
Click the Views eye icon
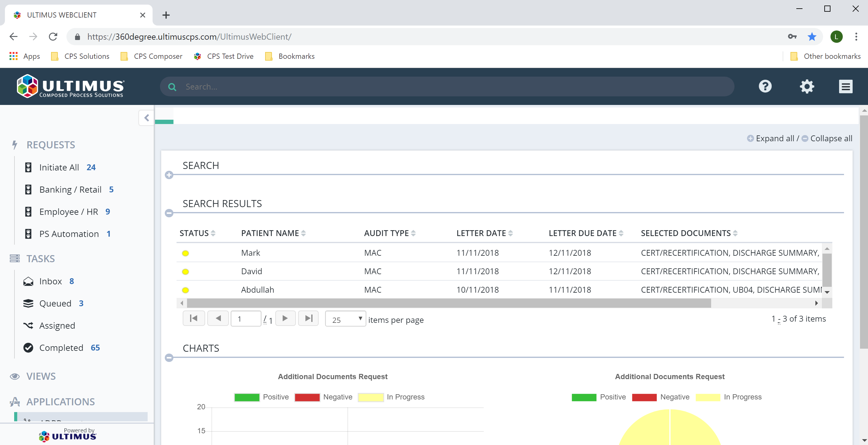tap(14, 376)
